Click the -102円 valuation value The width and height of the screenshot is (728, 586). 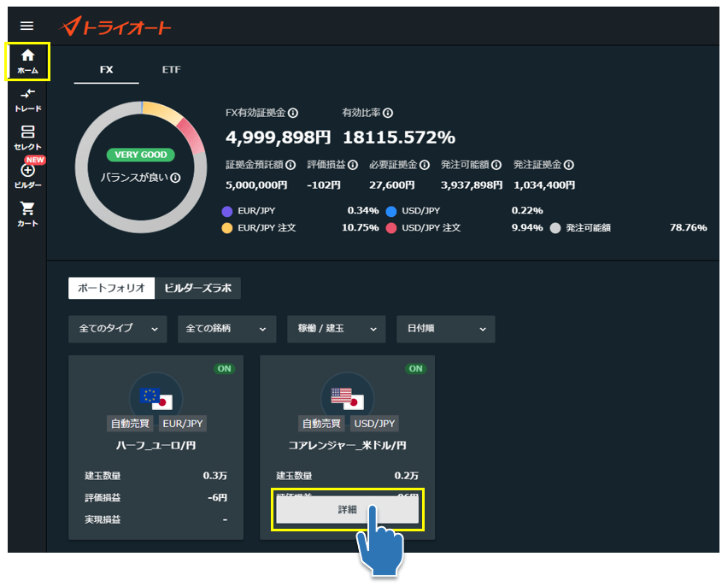(x=324, y=185)
